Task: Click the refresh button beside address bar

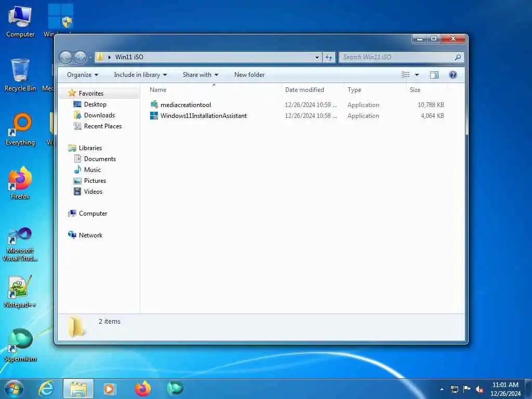Action: click(329, 57)
